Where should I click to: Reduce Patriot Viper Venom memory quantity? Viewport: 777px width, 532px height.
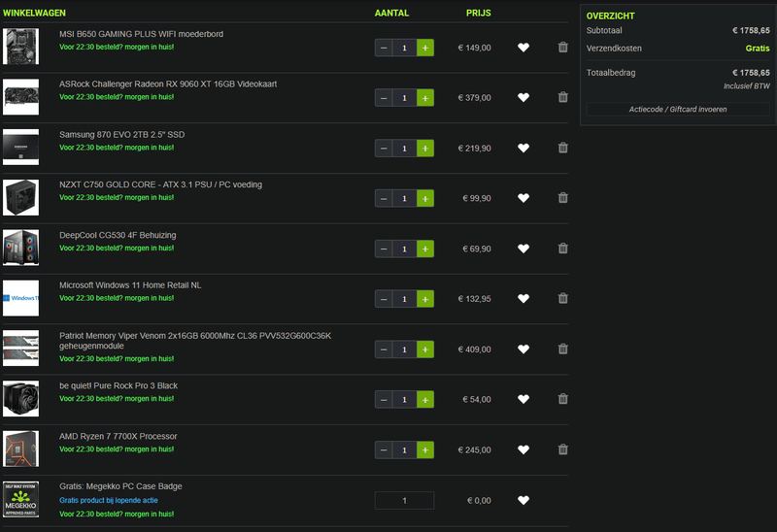(384, 349)
